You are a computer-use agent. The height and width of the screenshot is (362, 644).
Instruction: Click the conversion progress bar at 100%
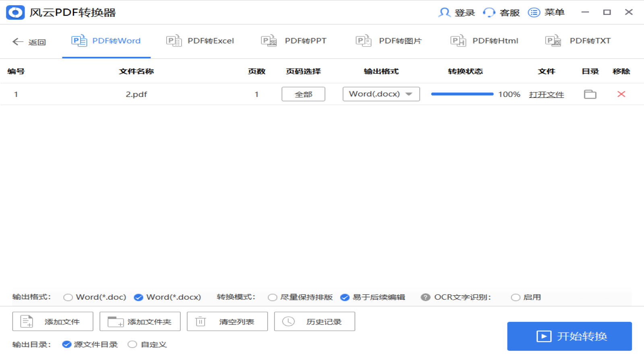(x=462, y=94)
